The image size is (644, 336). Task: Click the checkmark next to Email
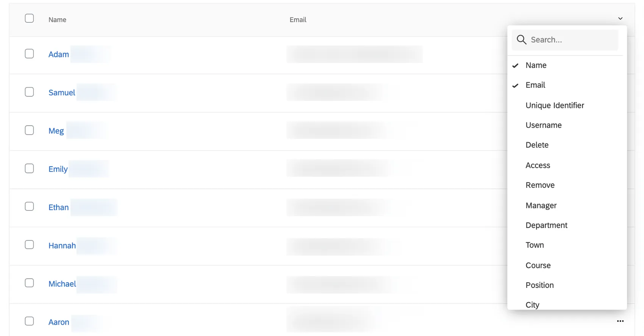[515, 85]
